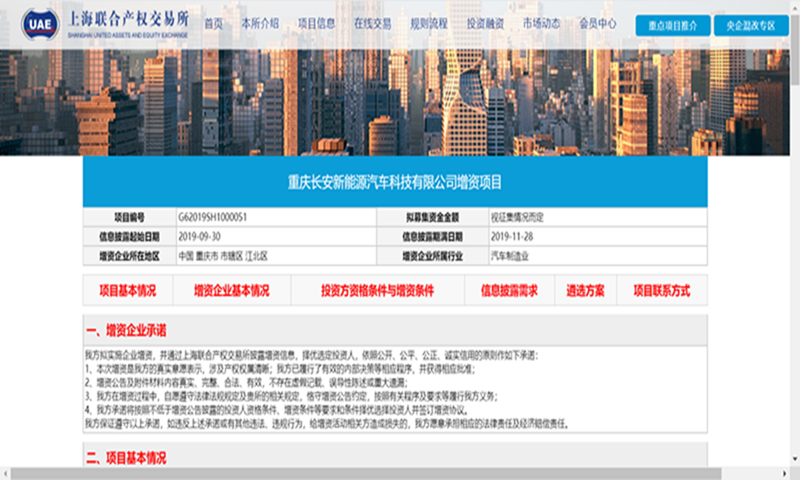This screenshot has height=480, width=800.
Task: Select the 投资方资格条件与增资条件 tab
Action: pyautogui.click(x=378, y=290)
